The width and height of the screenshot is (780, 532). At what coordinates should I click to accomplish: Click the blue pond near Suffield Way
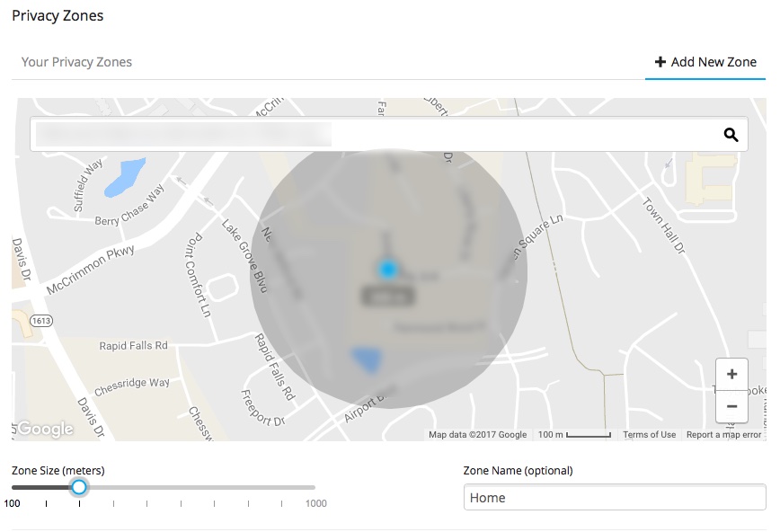(124, 177)
